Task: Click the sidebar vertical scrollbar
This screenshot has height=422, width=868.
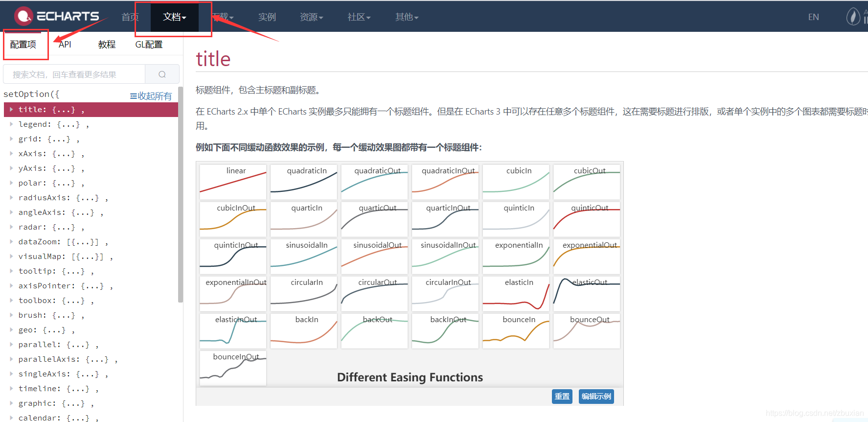Action: pos(181,195)
